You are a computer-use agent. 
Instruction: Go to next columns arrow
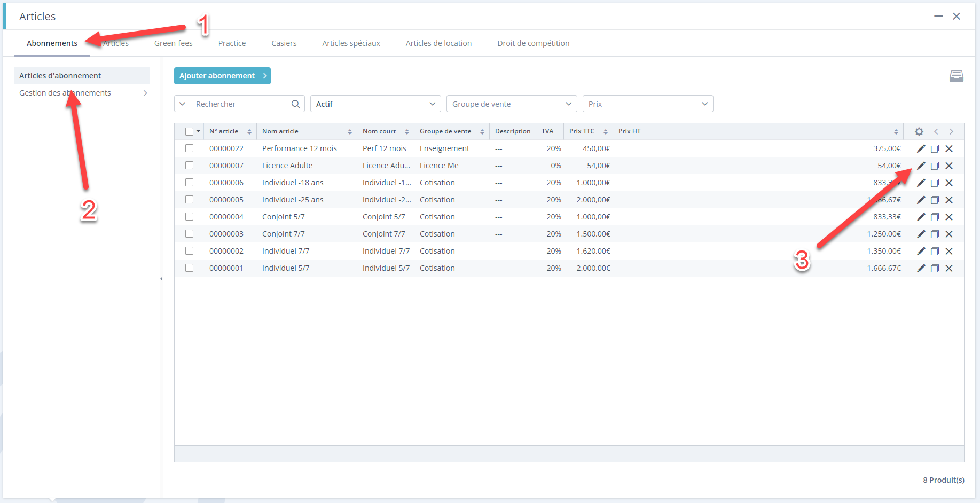[951, 131]
